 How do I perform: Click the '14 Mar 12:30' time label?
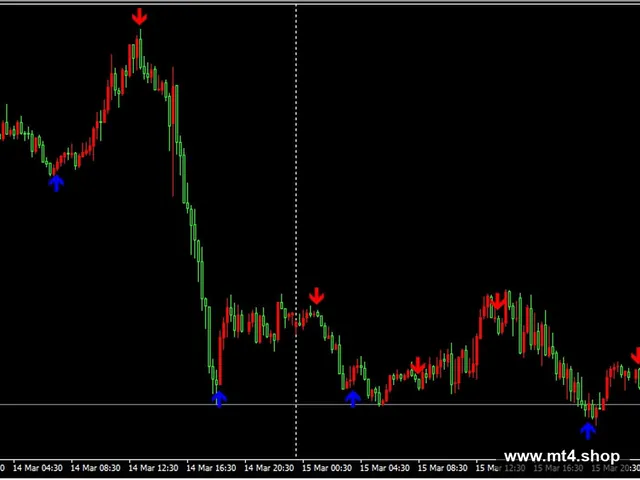click(153, 468)
